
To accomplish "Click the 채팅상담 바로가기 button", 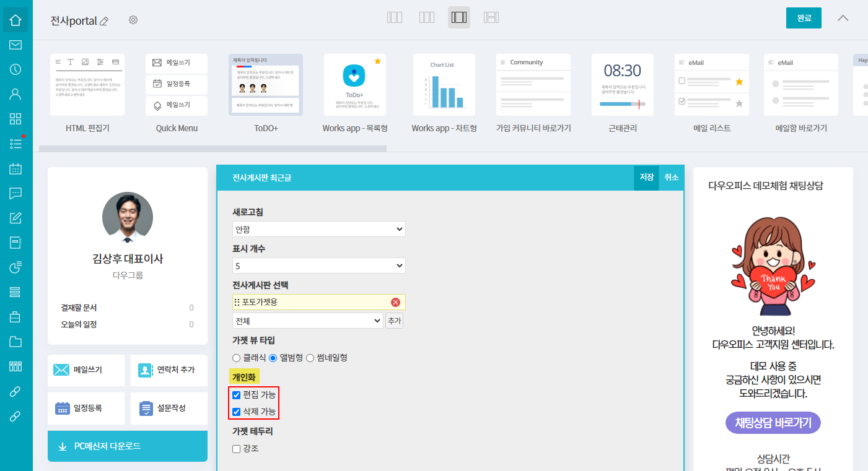I will pos(773,423).
